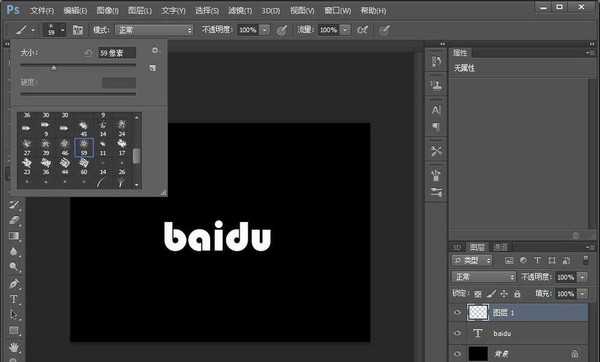The image size is (600, 362).
Task: Hide the background layer
Action: coord(457,354)
